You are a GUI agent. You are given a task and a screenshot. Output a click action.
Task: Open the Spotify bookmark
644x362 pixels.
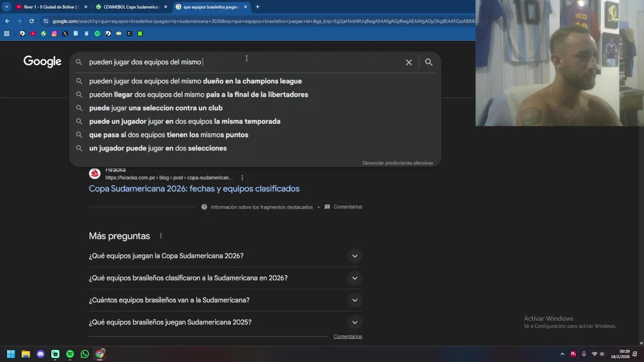point(97,34)
